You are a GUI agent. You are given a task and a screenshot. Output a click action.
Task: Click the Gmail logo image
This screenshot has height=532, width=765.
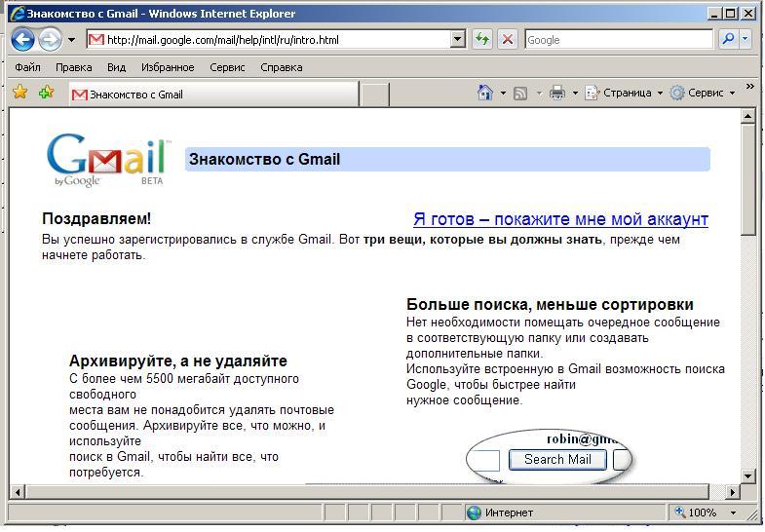[109, 160]
